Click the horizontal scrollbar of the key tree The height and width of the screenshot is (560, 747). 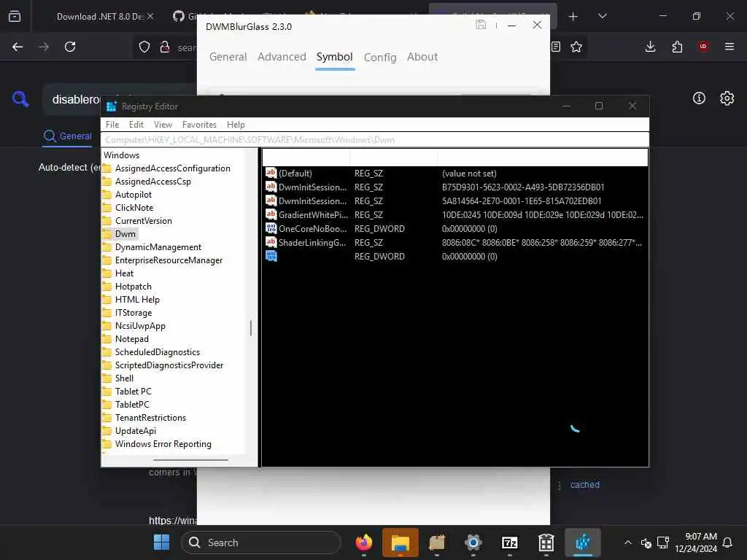click(x=190, y=460)
